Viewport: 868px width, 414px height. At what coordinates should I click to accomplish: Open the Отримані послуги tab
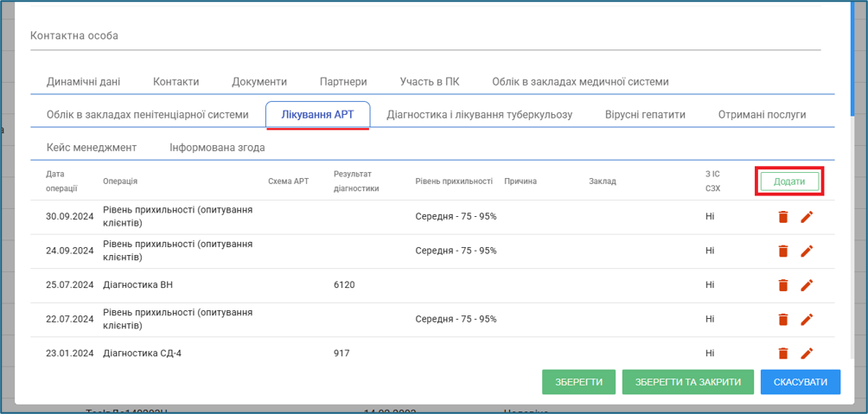pos(762,115)
